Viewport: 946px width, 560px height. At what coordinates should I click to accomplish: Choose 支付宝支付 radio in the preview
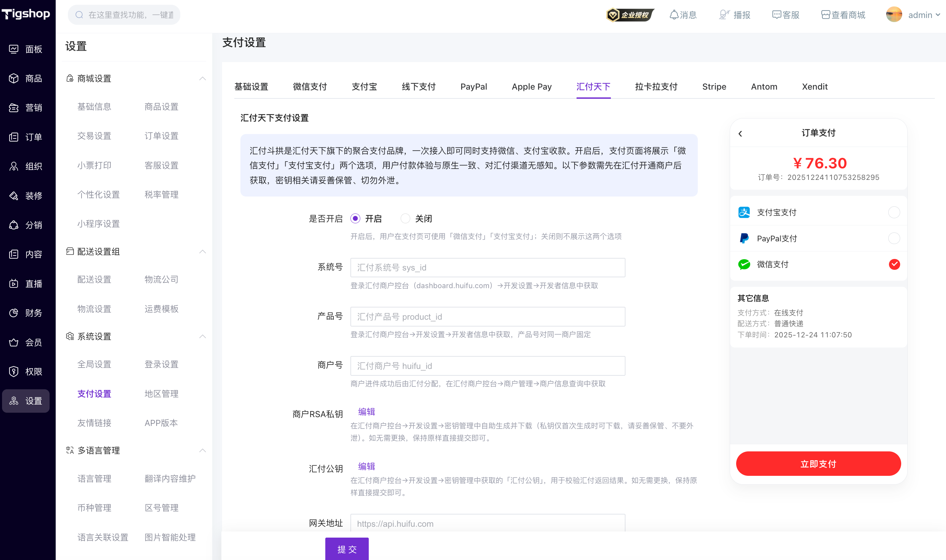click(x=894, y=212)
